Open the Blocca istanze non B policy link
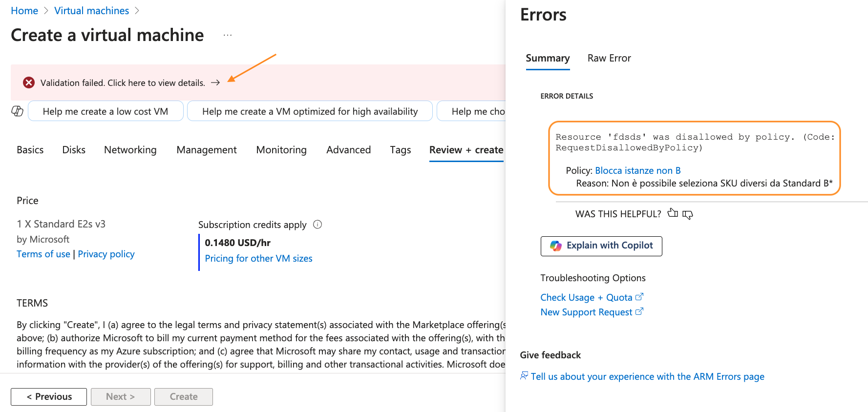868x412 pixels. (x=637, y=170)
